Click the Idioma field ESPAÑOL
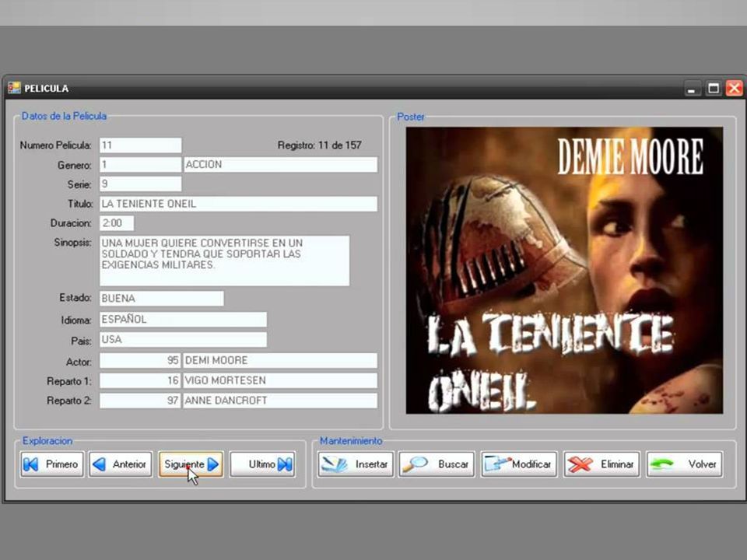The height and width of the screenshot is (560, 747). [183, 320]
